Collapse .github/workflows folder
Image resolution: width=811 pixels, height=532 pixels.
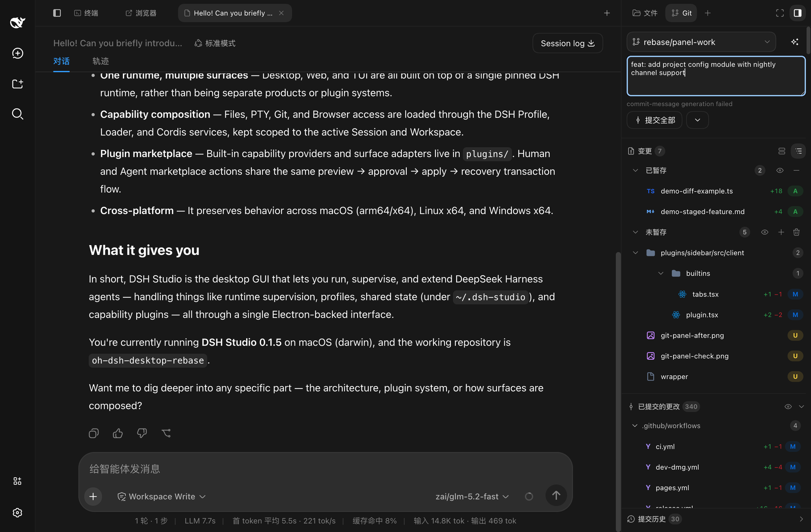pos(635,426)
